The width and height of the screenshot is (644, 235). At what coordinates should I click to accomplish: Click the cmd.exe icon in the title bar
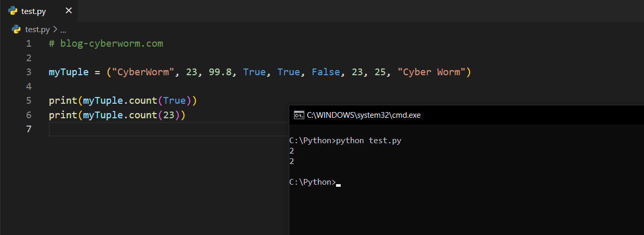[x=299, y=115]
